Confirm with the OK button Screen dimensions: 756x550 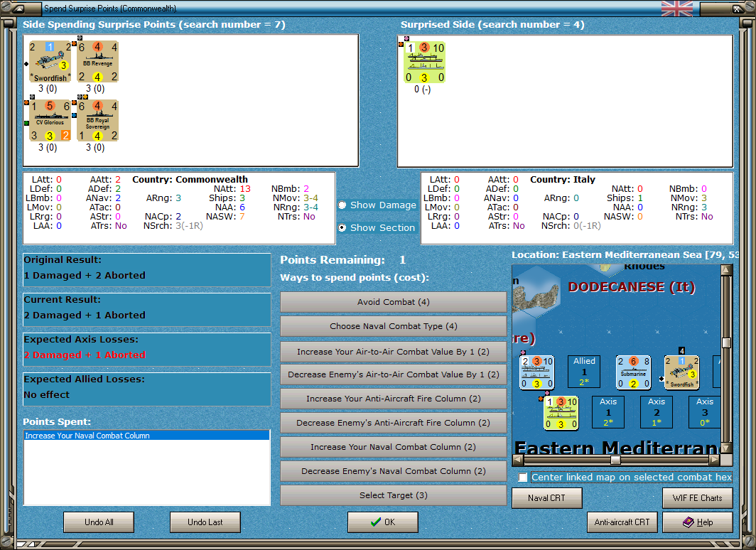click(383, 522)
